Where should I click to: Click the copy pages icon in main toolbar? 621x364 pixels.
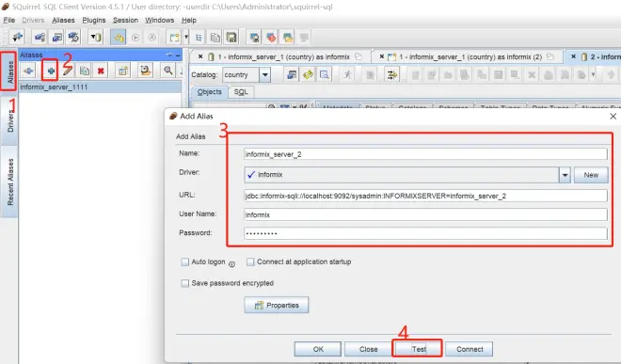pyautogui.click(x=215, y=38)
